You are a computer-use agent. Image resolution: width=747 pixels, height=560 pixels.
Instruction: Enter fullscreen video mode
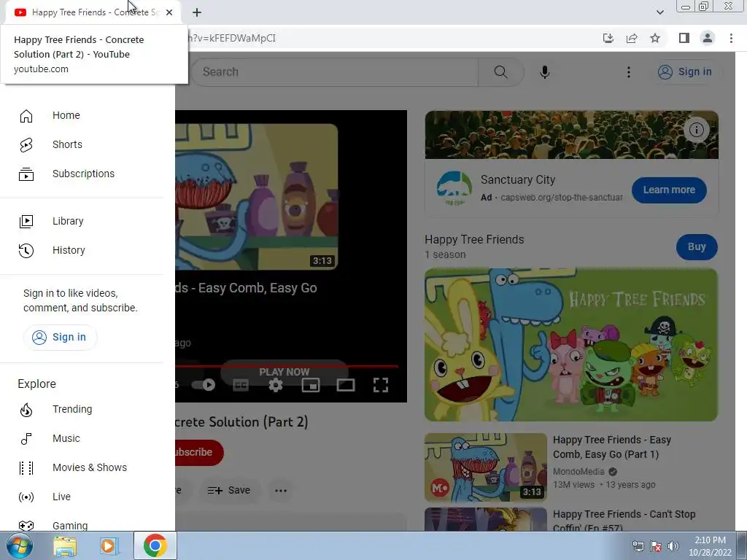381,385
